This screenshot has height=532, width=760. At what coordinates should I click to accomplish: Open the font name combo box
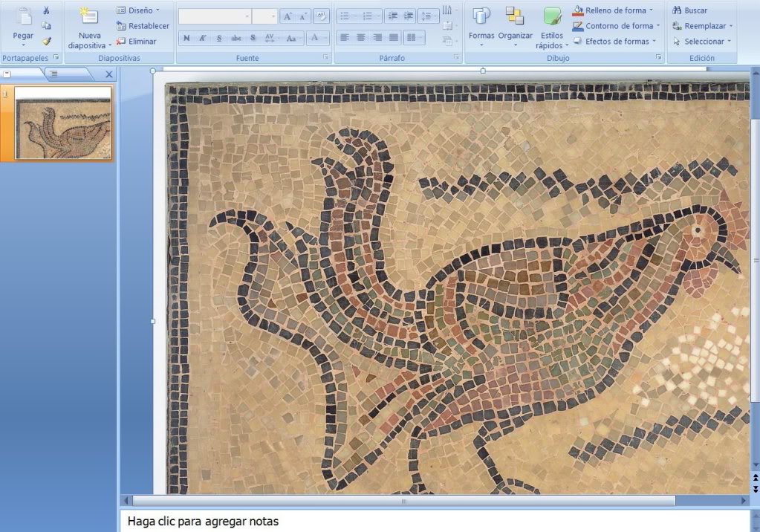tap(215, 16)
